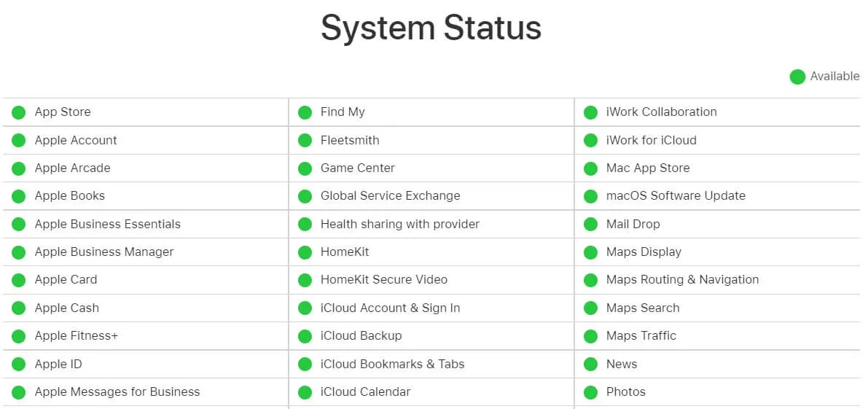Open the Fleetsmith status entry
The image size is (868, 409).
pos(350,140)
